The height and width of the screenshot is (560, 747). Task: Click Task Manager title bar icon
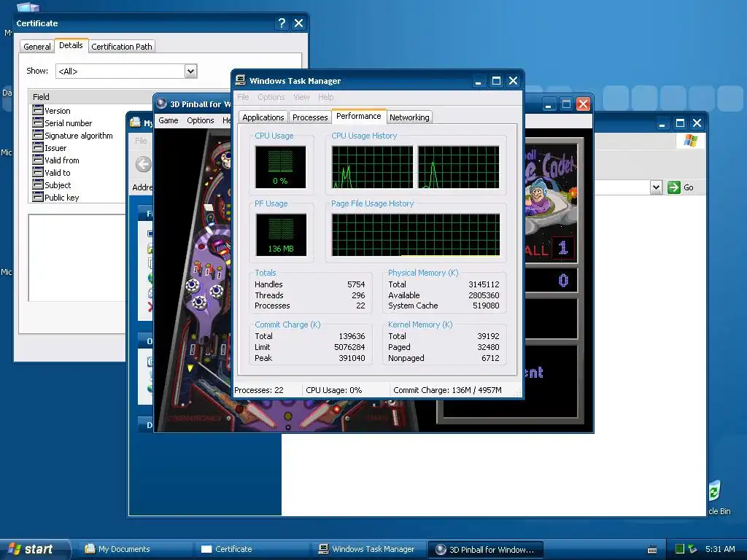(x=241, y=80)
